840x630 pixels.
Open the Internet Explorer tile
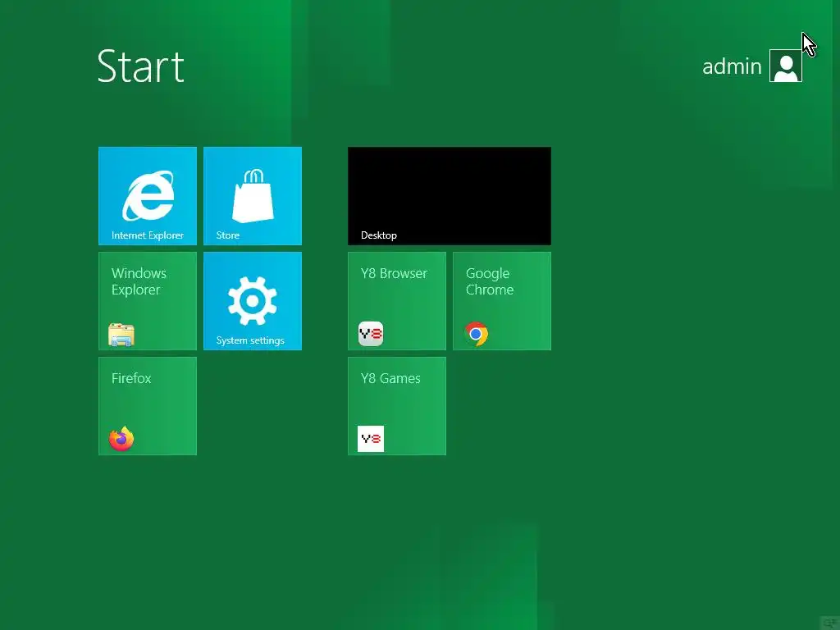tap(148, 196)
